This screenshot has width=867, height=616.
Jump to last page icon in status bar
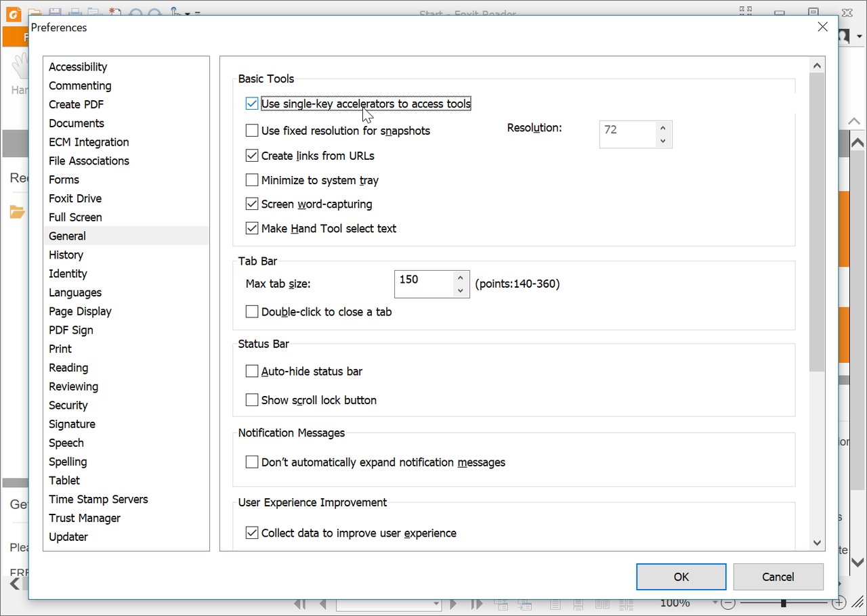tap(477, 603)
